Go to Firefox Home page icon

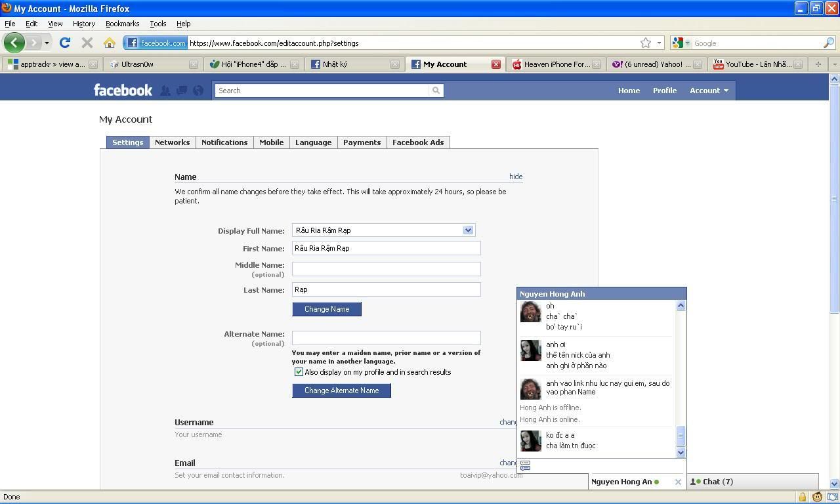pos(110,43)
